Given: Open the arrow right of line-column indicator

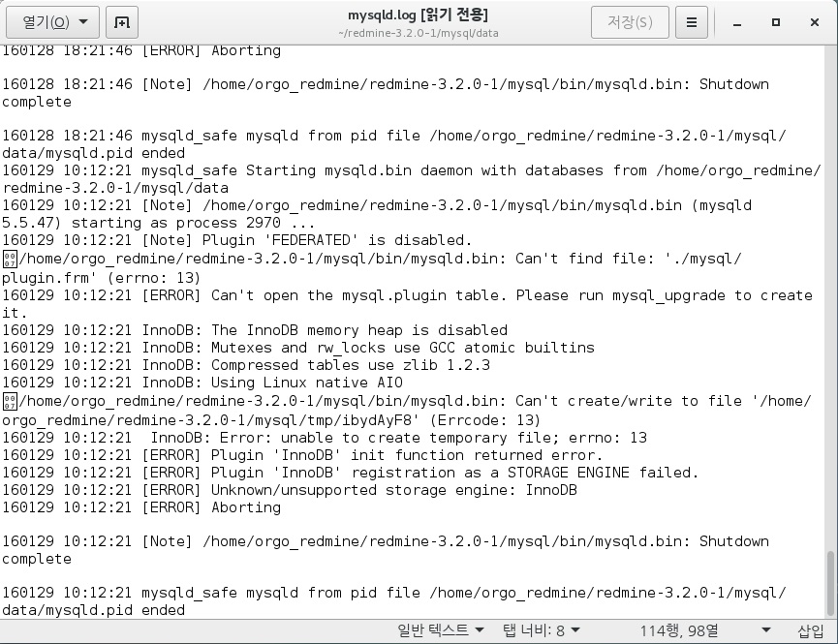Looking at the screenshot, I should [x=766, y=630].
